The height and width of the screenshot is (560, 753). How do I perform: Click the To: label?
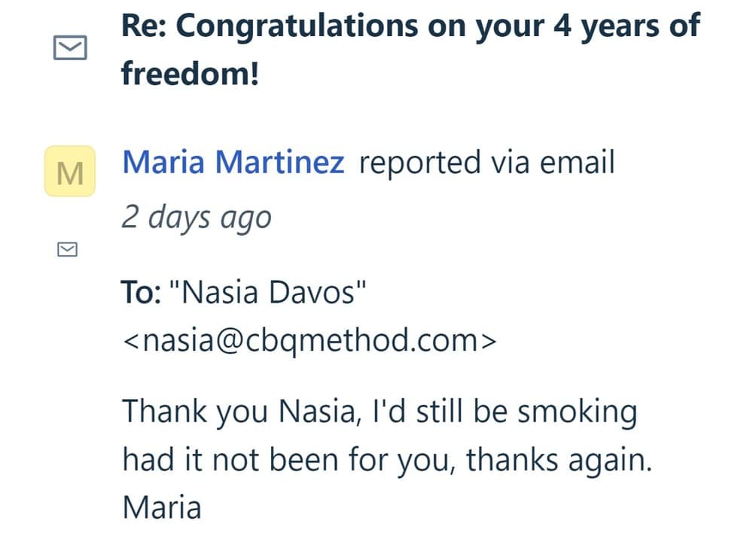(x=141, y=291)
